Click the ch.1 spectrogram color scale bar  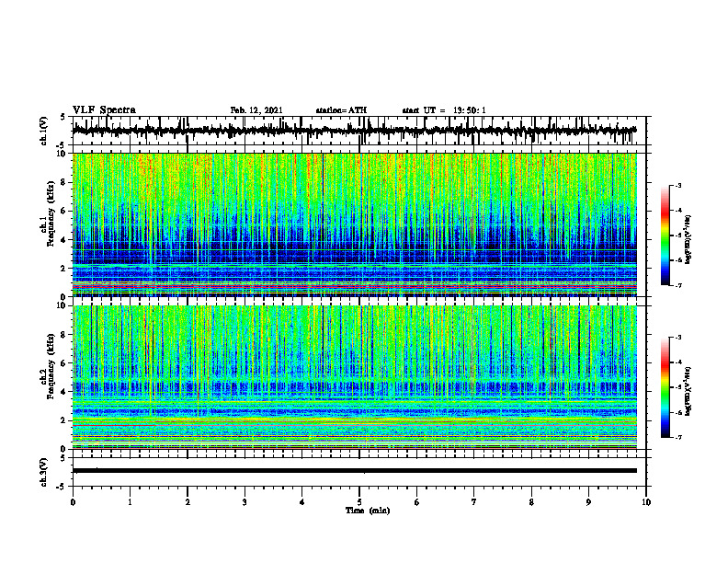tap(665, 236)
